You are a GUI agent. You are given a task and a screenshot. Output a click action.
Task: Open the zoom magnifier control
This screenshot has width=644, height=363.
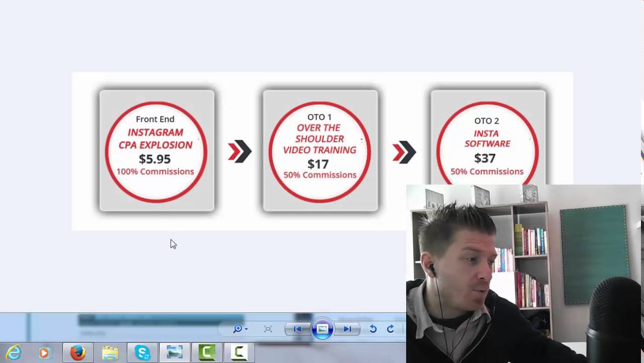click(237, 329)
